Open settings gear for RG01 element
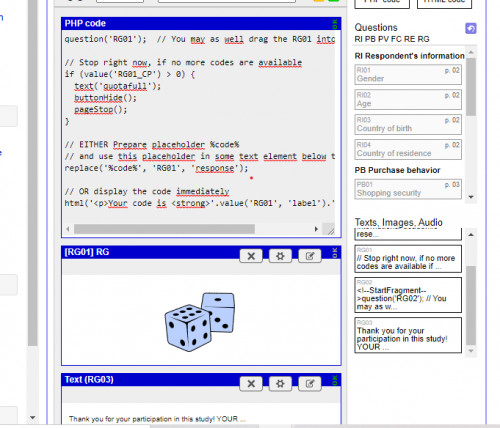Screen dimensions: 500x428 (280, 256)
